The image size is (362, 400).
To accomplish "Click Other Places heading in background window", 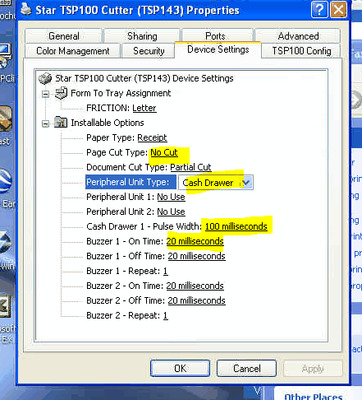I will (x=313, y=396).
